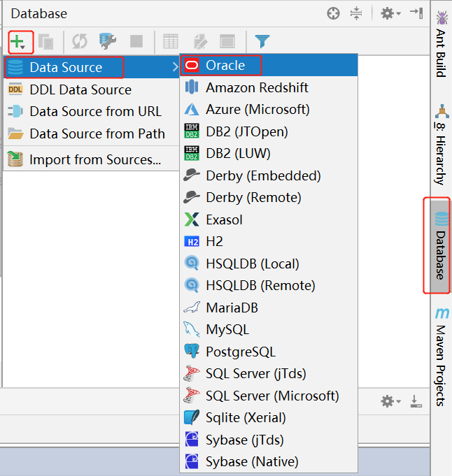Choose DB2 (LUW) data source
Viewport: 452px width, 476px height.
269,153
